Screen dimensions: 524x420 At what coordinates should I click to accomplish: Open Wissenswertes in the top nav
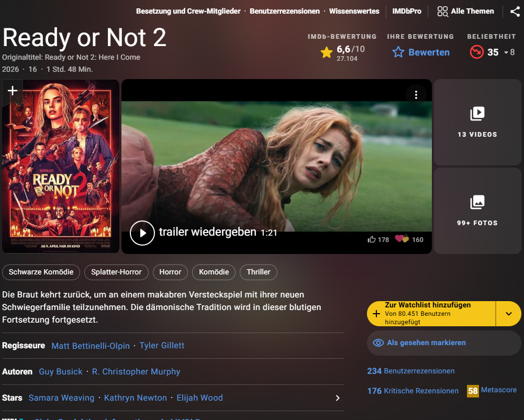pyautogui.click(x=354, y=12)
